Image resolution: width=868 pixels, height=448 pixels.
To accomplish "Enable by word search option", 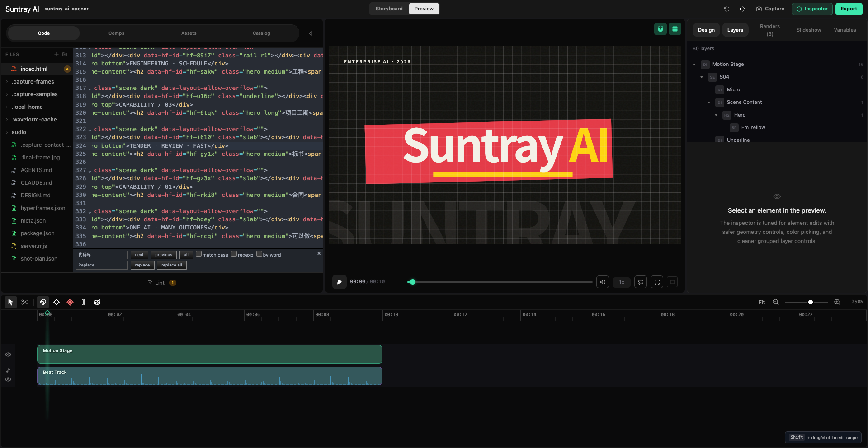I will tap(259, 254).
